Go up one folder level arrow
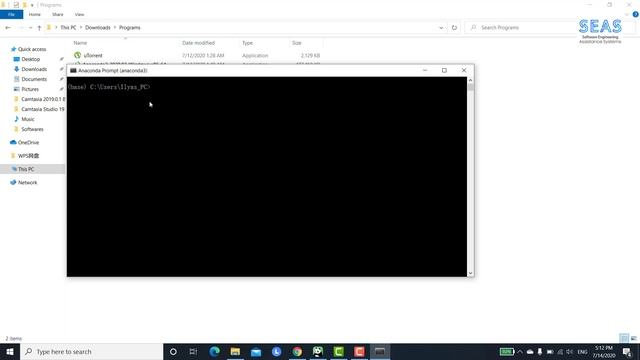The width and height of the screenshot is (640, 360). pos(39,28)
